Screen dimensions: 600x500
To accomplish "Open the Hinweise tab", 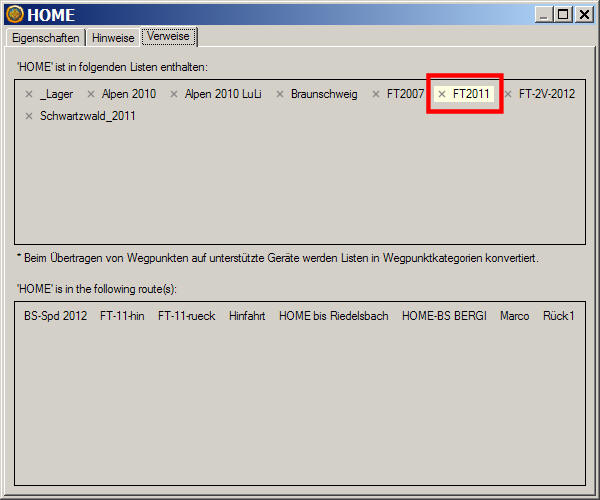I will tap(112, 37).
